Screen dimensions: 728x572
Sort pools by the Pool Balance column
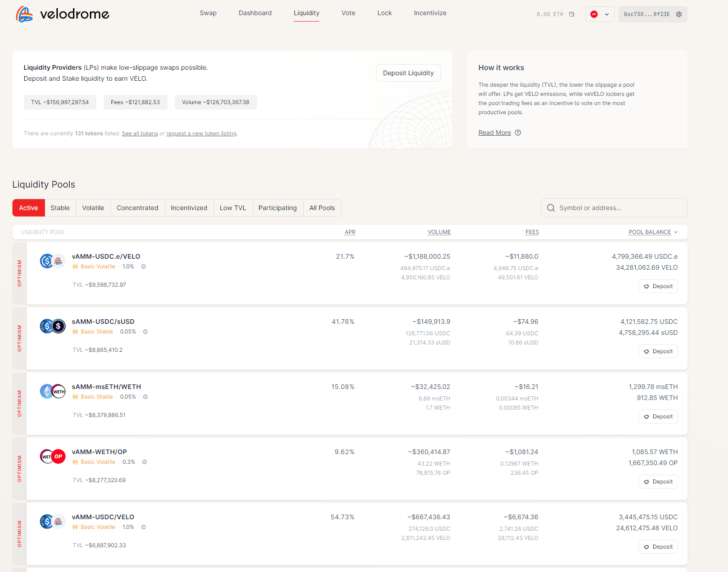[x=653, y=232]
